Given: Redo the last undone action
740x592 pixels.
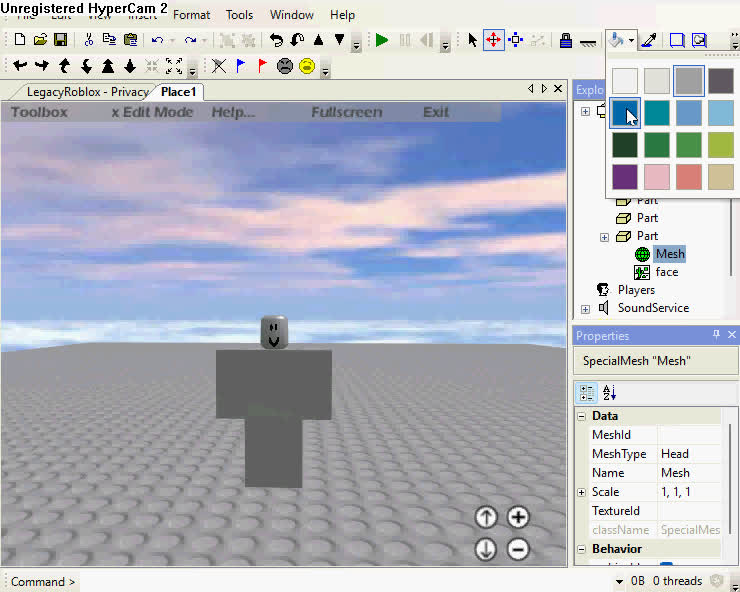Looking at the screenshot, I should point(191,40).
